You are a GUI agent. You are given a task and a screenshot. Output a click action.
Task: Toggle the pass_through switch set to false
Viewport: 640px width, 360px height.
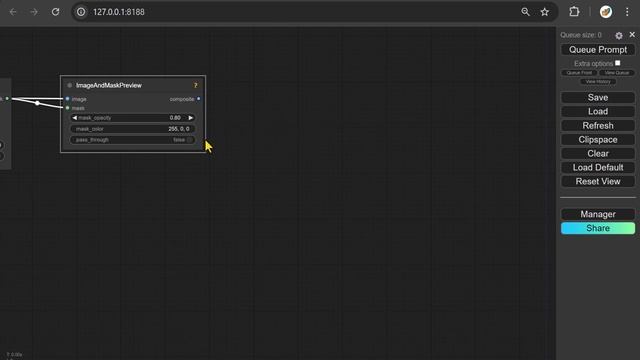click(x=133, y=140)
